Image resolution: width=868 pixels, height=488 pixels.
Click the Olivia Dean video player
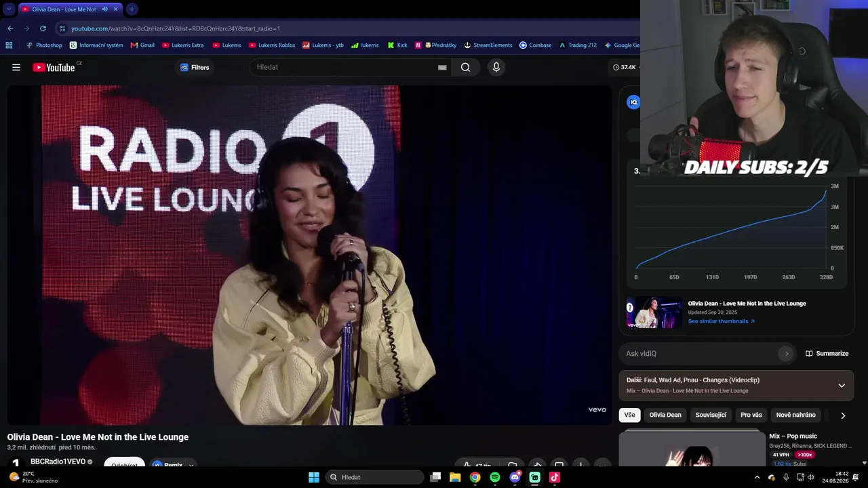[309, 255]
